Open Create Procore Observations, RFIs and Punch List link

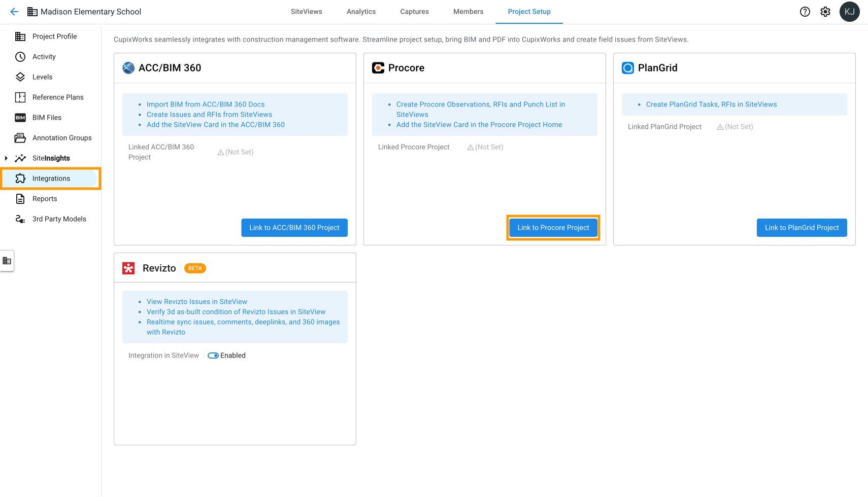(x=481, y=110)
